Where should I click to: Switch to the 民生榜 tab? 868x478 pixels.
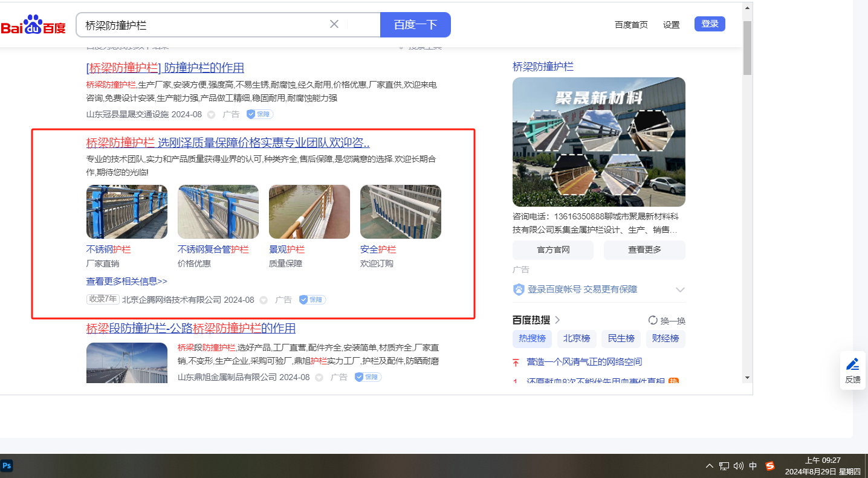[621, 338]
